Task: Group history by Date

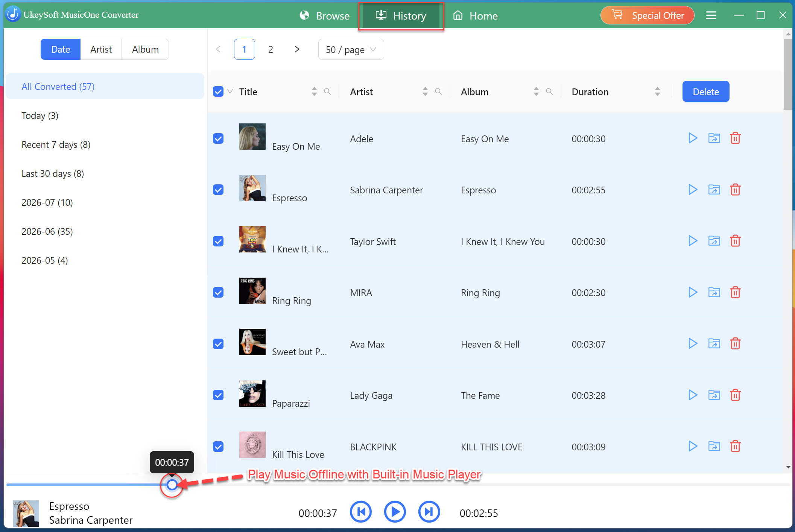Action: coord(61,49)
